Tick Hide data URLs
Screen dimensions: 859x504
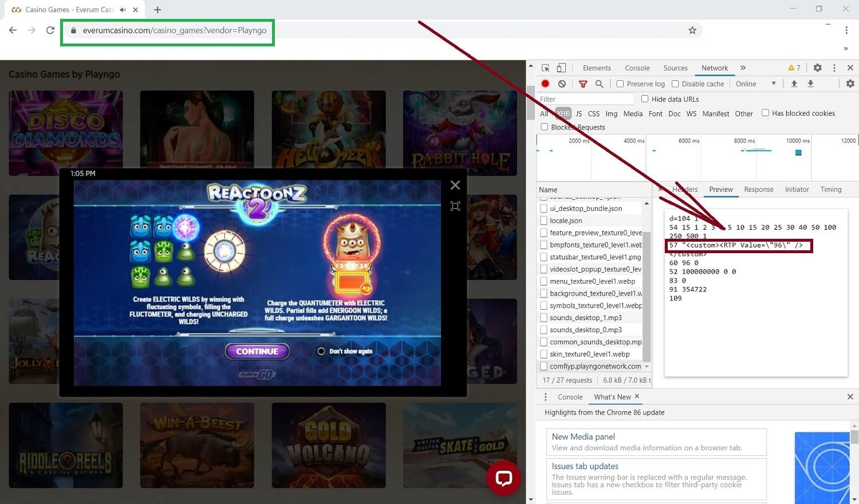(x=645, y=99)
